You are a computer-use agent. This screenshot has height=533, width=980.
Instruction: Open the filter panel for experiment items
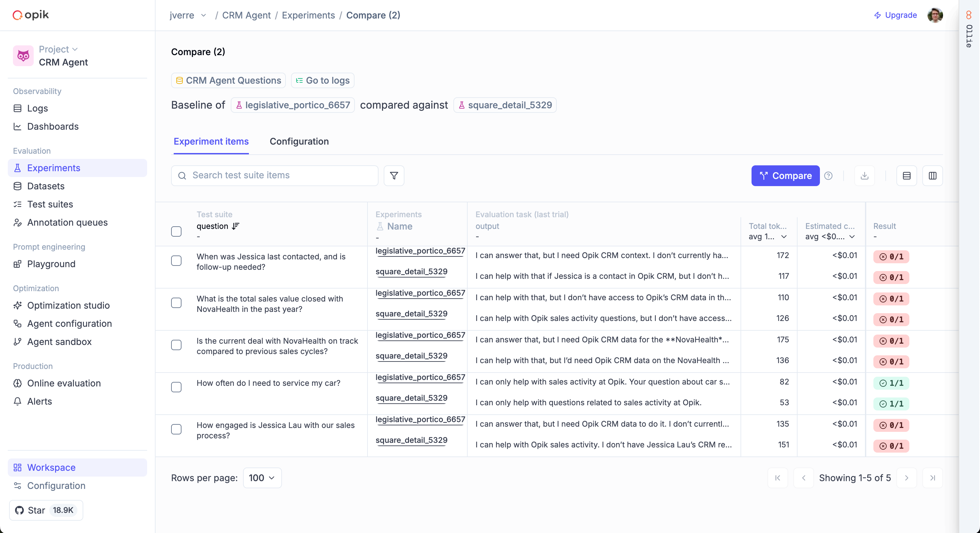point(393,175)
